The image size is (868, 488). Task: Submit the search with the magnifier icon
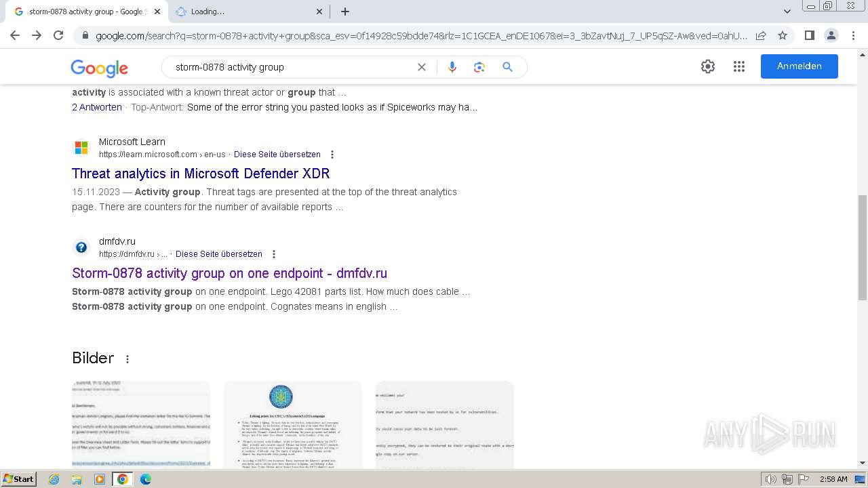(x=507, y=67)
